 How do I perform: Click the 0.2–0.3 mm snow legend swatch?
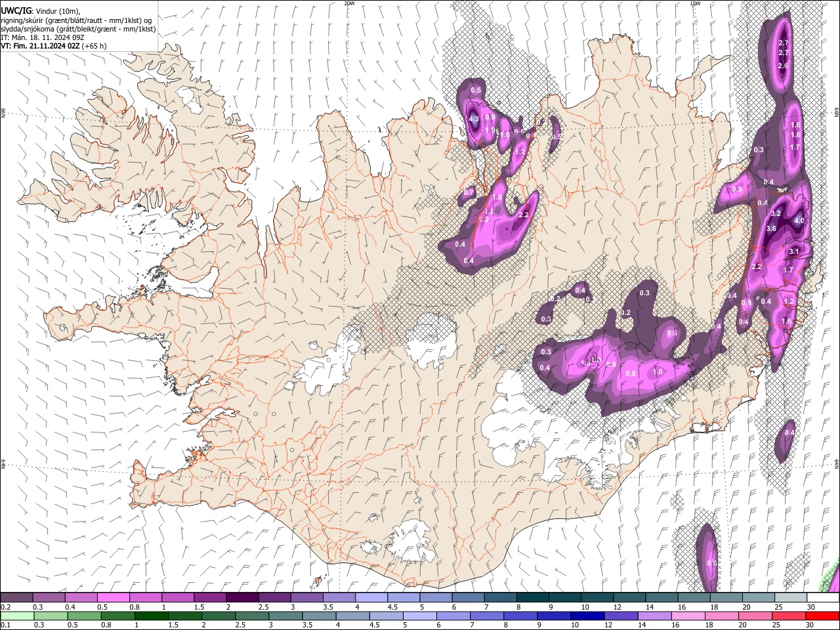point(17,597)
